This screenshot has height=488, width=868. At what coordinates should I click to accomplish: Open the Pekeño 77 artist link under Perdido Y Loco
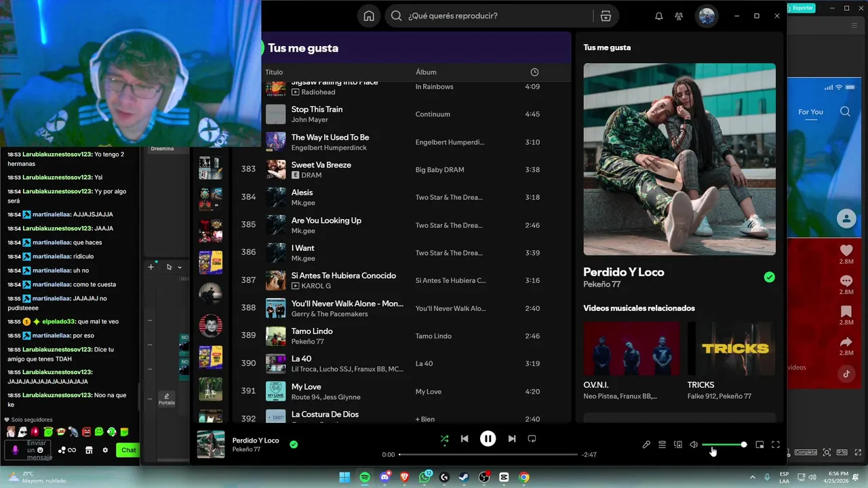pos(602,284)
